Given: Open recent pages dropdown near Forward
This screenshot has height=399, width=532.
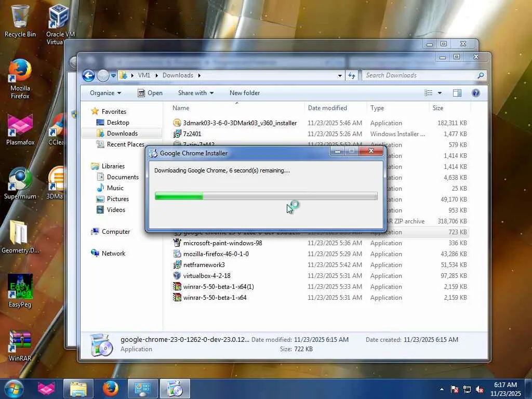Looking at the screenshot, I should tap(113, 76).
